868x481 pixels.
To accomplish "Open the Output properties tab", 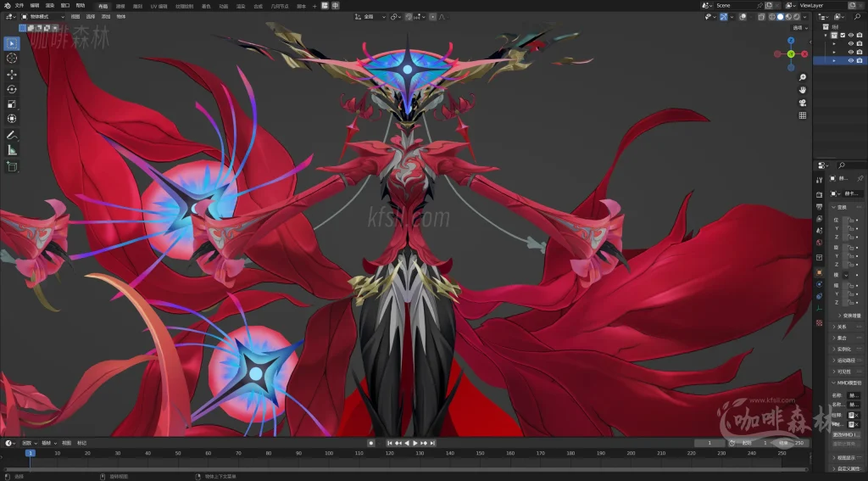I will pyautogui.click(x=819, y=207).
